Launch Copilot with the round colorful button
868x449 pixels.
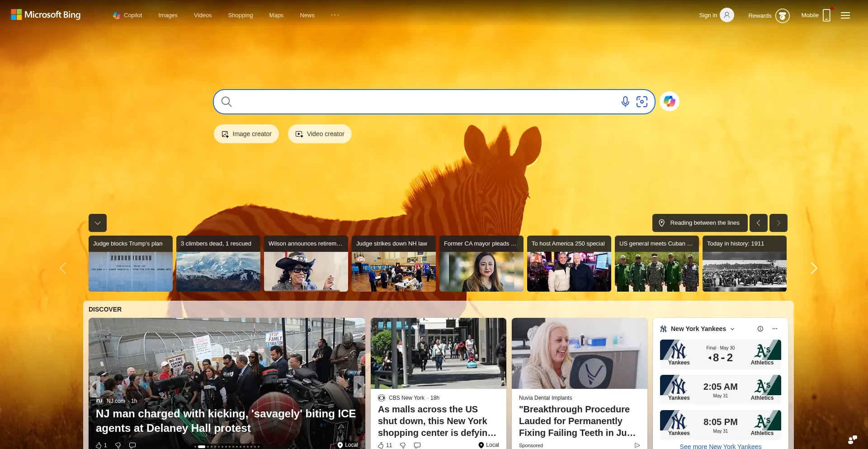670,101
